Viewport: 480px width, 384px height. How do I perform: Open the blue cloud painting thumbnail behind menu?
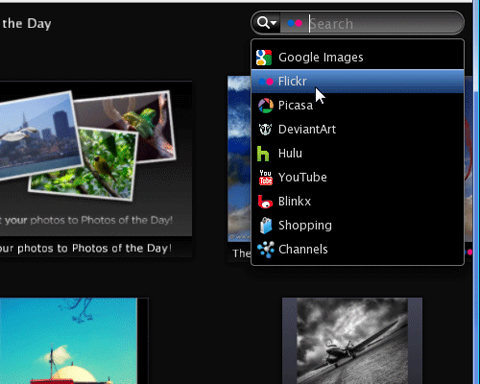(x=239, y=158)
